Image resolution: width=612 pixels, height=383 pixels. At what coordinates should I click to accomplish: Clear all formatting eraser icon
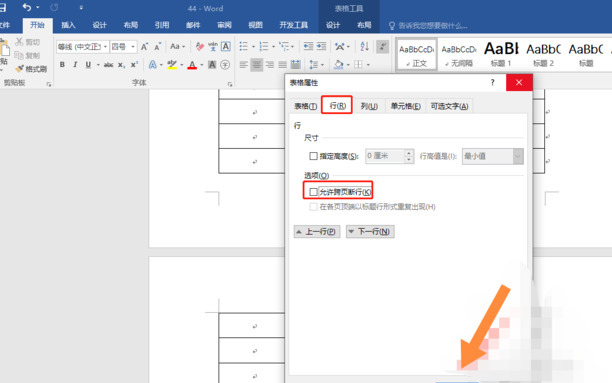[x=200, y=47]
